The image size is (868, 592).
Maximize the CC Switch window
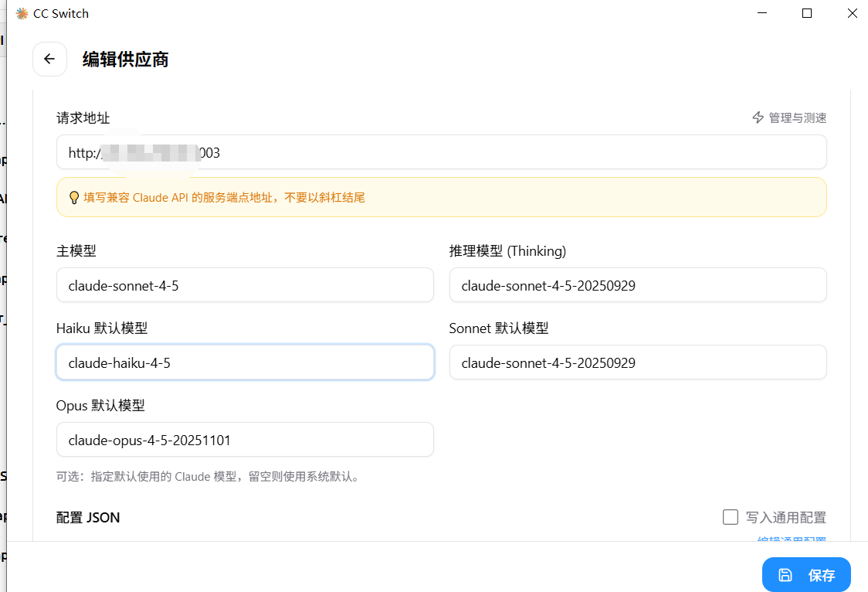coord(807,13)
